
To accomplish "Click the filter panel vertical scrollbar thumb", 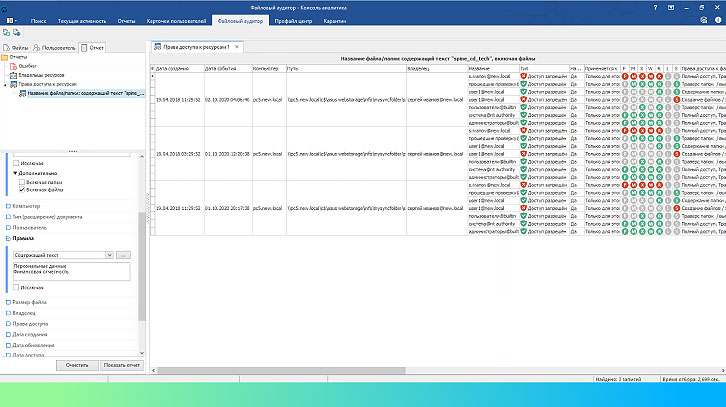I will [142, 266].
